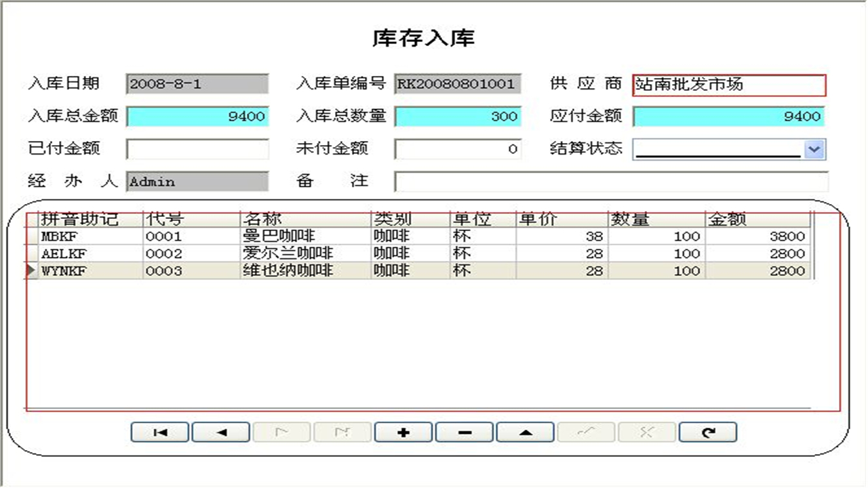The width and height of the screenshot is (868, 488).
Task: Delete the selected record with the minus icon
Action: [465, 432]
